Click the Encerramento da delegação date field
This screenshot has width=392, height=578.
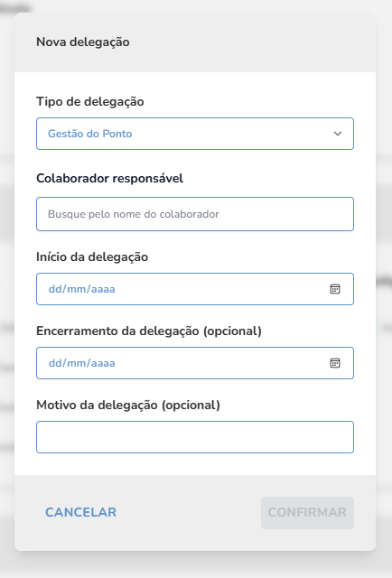click(195, 363)
